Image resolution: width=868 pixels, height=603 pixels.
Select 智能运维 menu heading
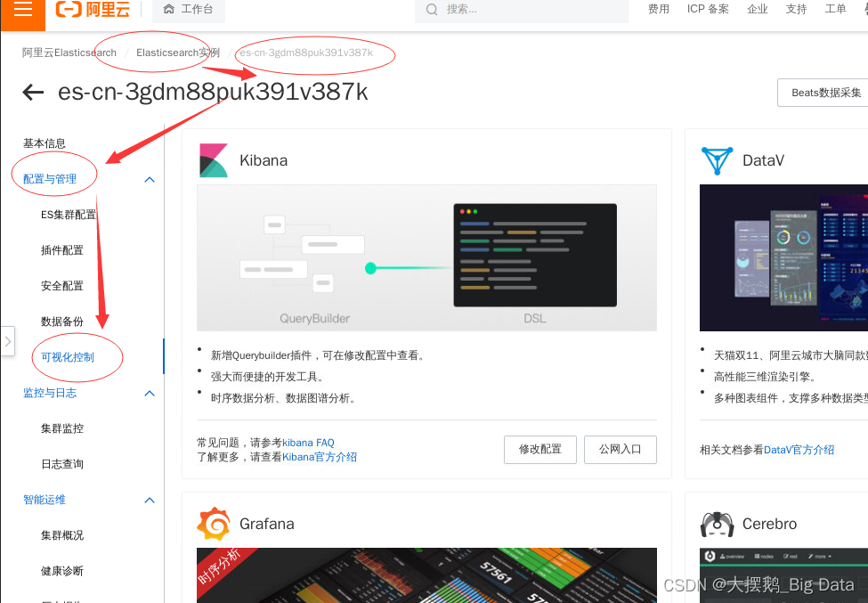click(x=45, y=500)
